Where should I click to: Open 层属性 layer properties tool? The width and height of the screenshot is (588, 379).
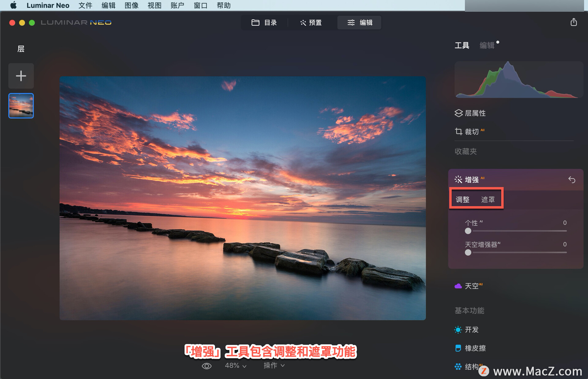[x=470, y=113]
